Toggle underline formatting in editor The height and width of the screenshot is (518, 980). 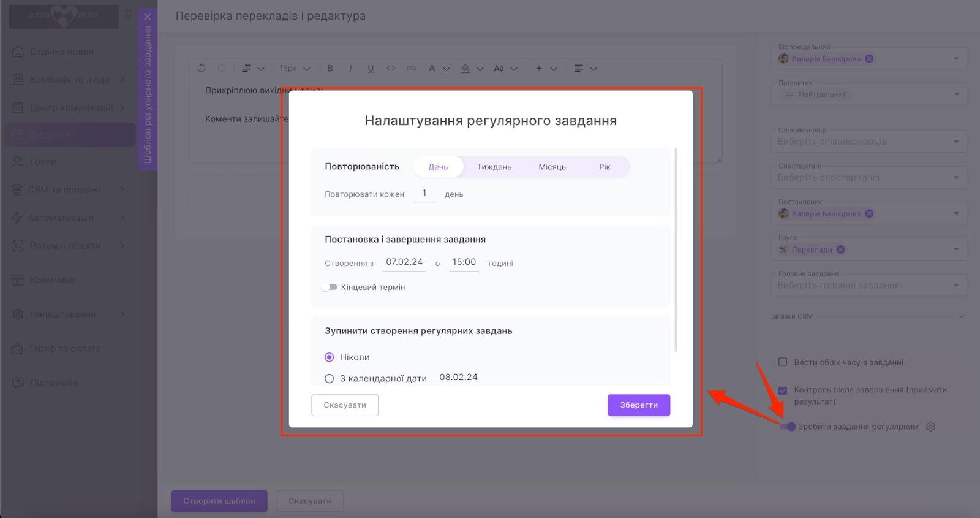371,68
